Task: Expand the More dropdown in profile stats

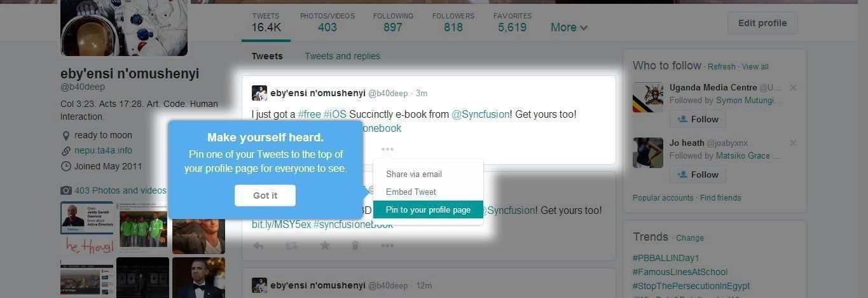Action: [x=569, y=27]
